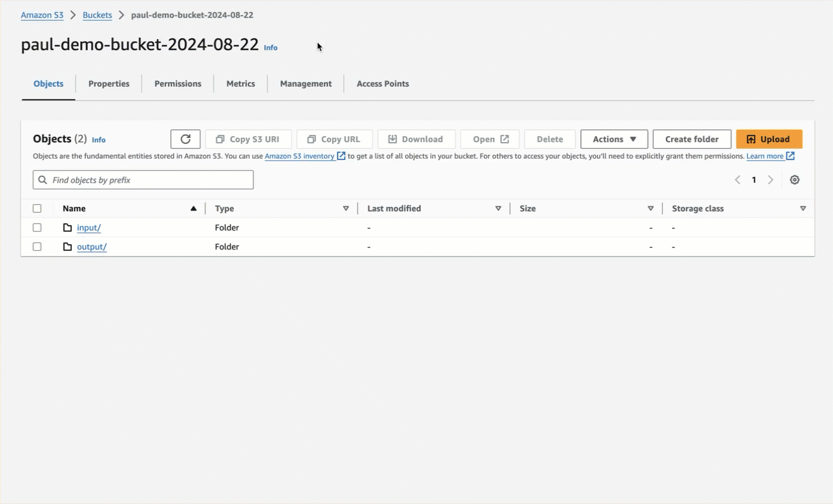Switch to the Management tab
Screen dimensions: 833x504
(x=305, y=84)
